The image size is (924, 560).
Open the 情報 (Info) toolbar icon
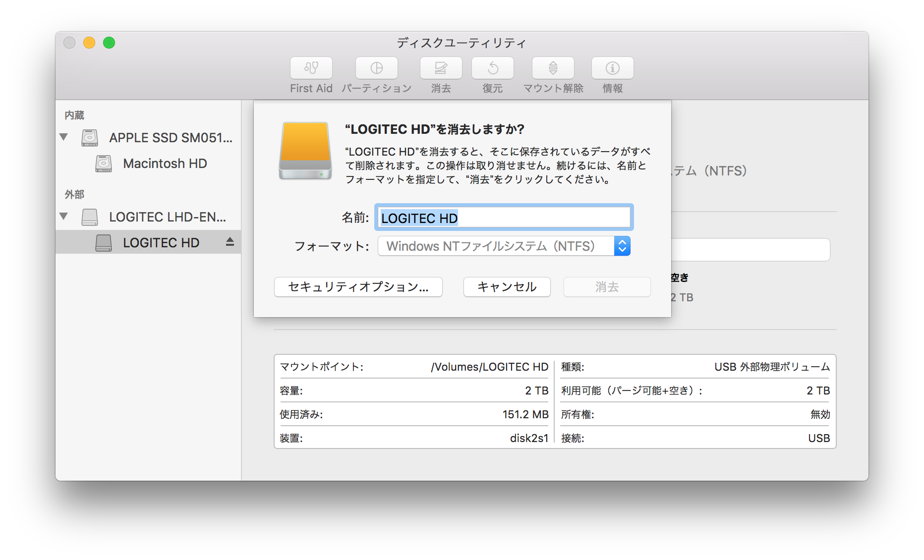click(x=613, y=68)
